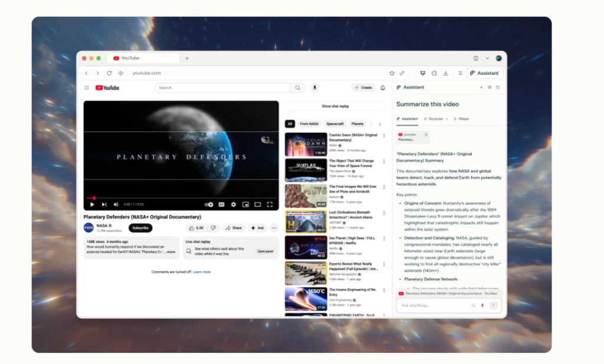Toggle the autoplay switch in player
This screenshot has width=604, height=364.
coord(209,205)
